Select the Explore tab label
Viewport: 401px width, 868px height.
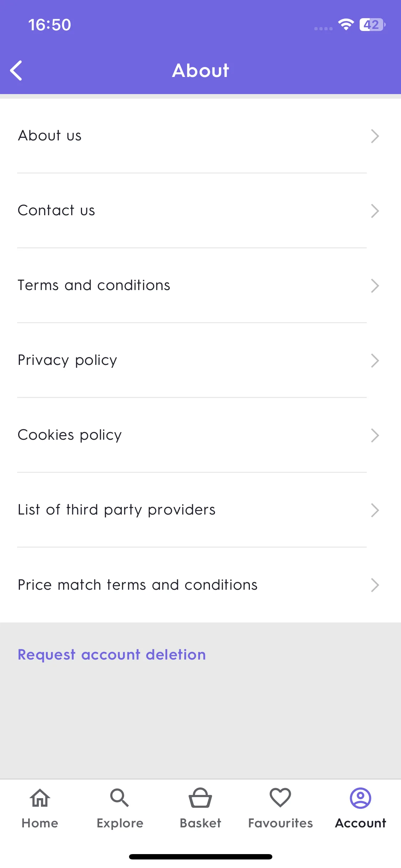click(120, 823)
